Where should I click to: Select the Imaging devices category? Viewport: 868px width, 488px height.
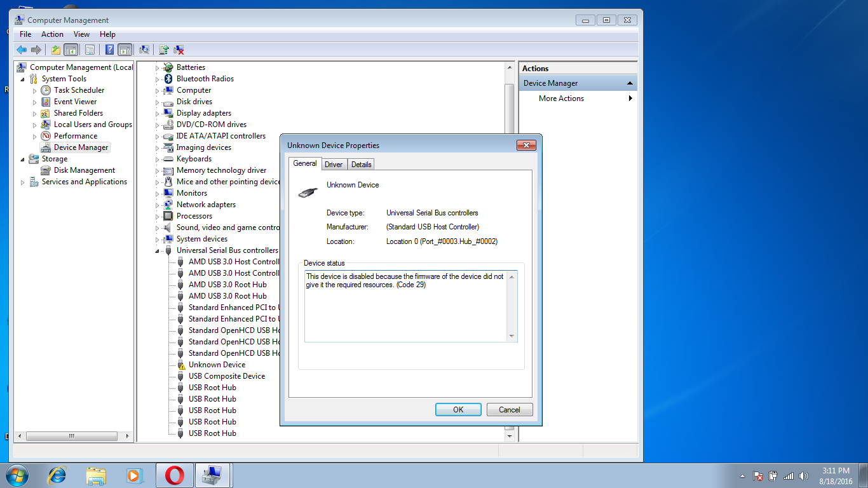point(204,147)
